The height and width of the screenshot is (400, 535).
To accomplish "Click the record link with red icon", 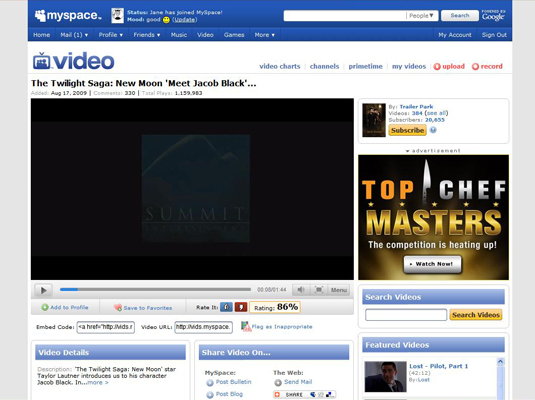I will pyautogui.click(x=487, y=66).
